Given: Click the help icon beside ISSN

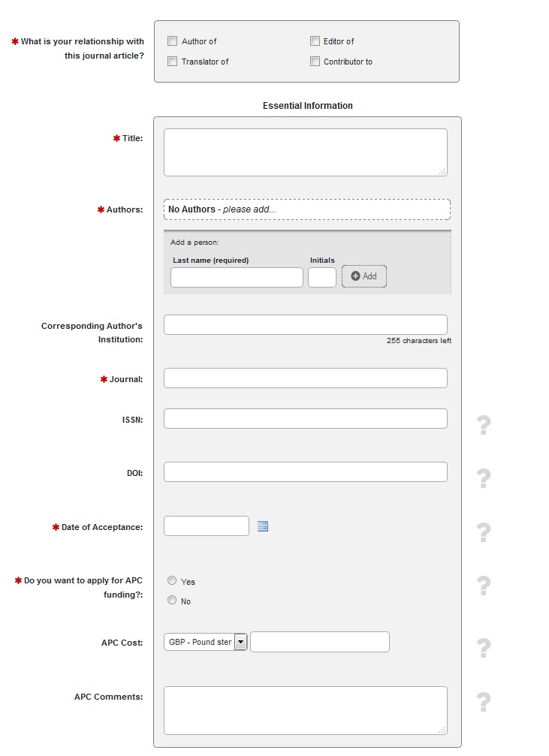Looking at the screenshot, I should pyautogui.click(x=484, y=425).
